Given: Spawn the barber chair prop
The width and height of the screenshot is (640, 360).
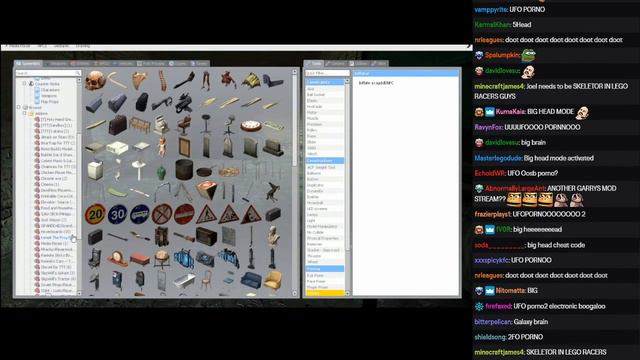Looking at the screenshot, I should [x=184, y=125].
